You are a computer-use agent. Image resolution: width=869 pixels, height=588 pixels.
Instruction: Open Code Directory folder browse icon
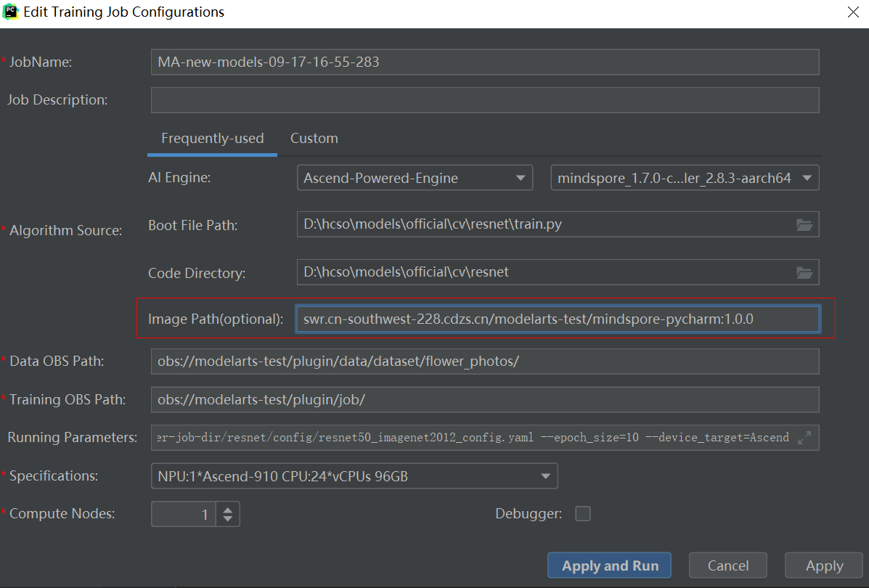[x=804, y=273]
